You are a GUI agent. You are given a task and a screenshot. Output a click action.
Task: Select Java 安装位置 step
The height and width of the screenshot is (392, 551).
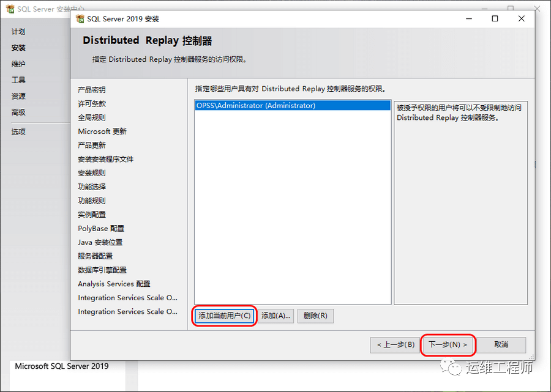coord(100,242)
